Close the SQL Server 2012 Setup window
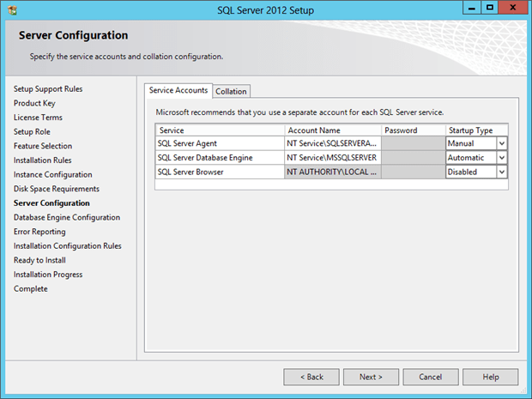This screenshot has width=532, height=399. [x=513, y=8]
